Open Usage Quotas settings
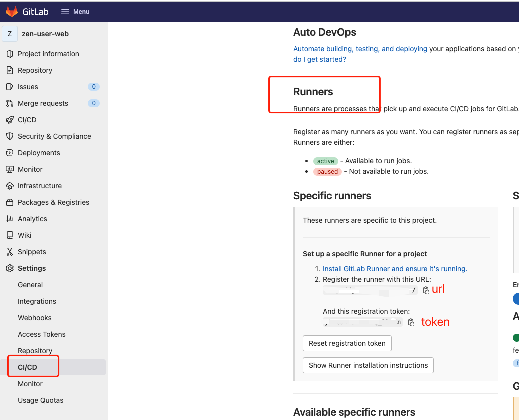 [41, 400]
